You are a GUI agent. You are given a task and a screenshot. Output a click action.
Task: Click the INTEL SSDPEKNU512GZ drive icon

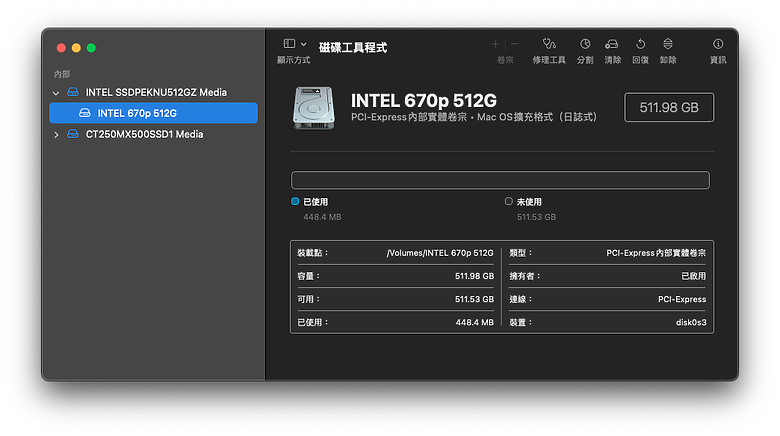click(73, 92)
